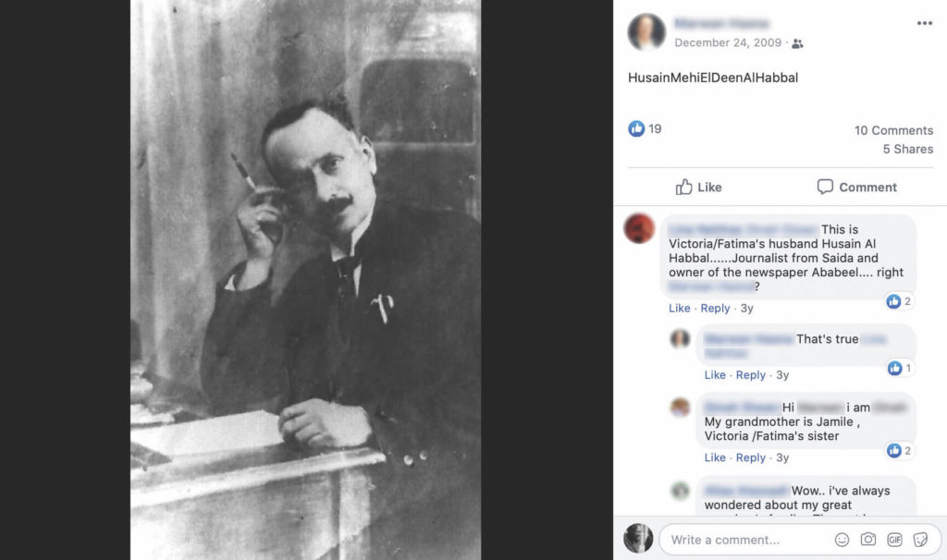Reply to the Husain Al Habbal comment
This screenshot has height=560, width=947.
715,309
